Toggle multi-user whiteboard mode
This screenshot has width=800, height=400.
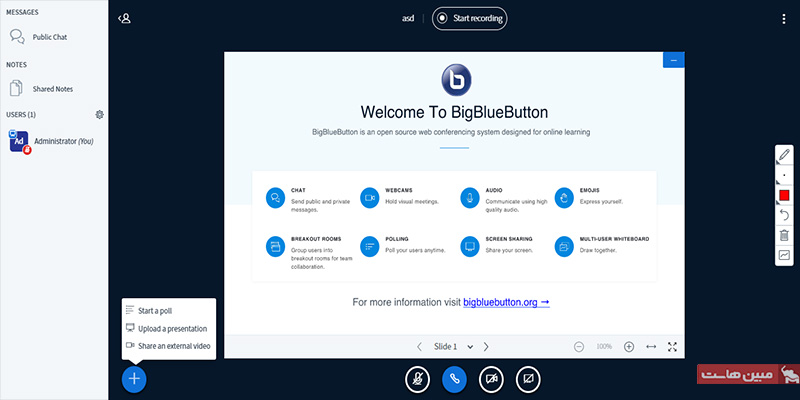point(784,255)
